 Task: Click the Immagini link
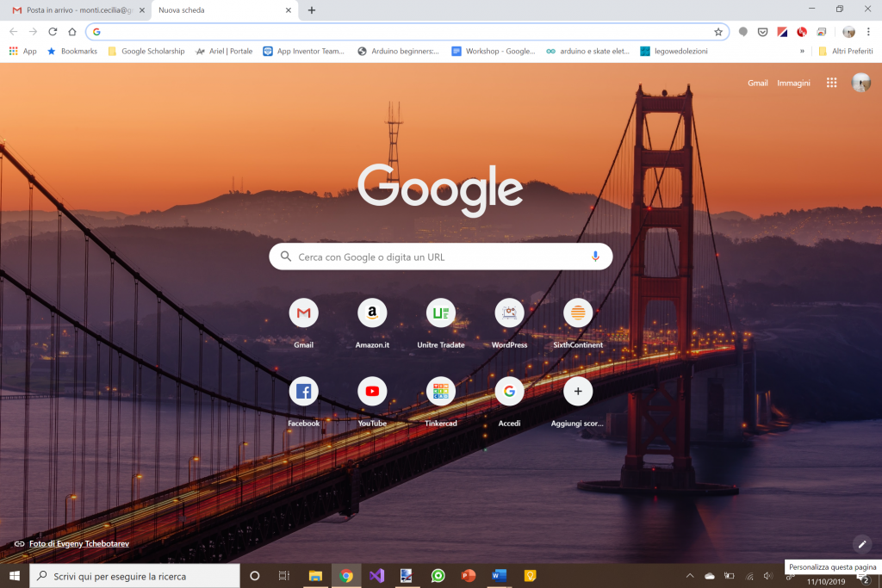(x=793, y=84)
